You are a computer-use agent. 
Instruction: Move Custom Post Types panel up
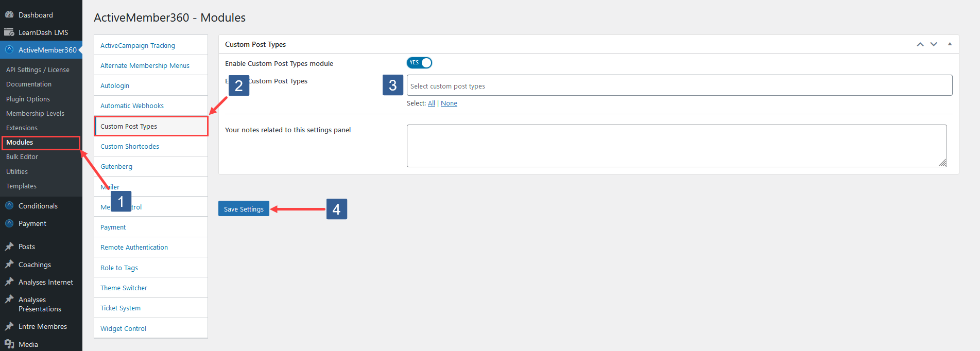pyautogui.click(x=920, y=44)
